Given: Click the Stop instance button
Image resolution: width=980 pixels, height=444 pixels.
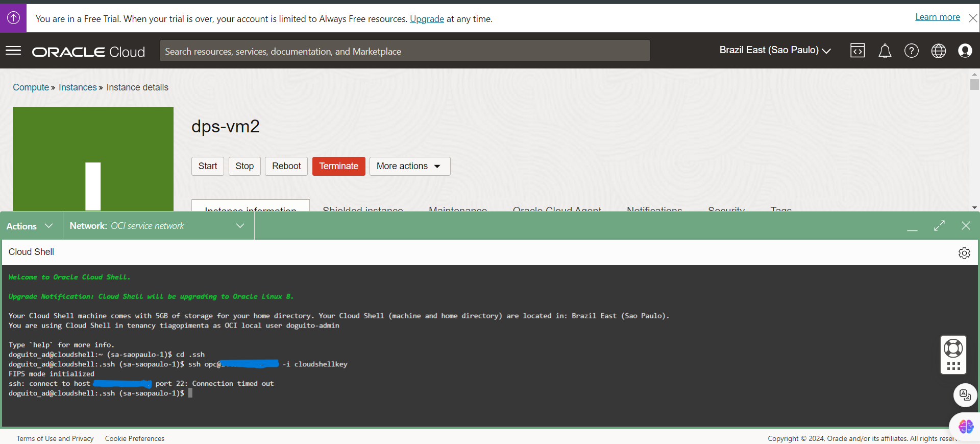Looking at the screenshot, I should tap(244, 166).
